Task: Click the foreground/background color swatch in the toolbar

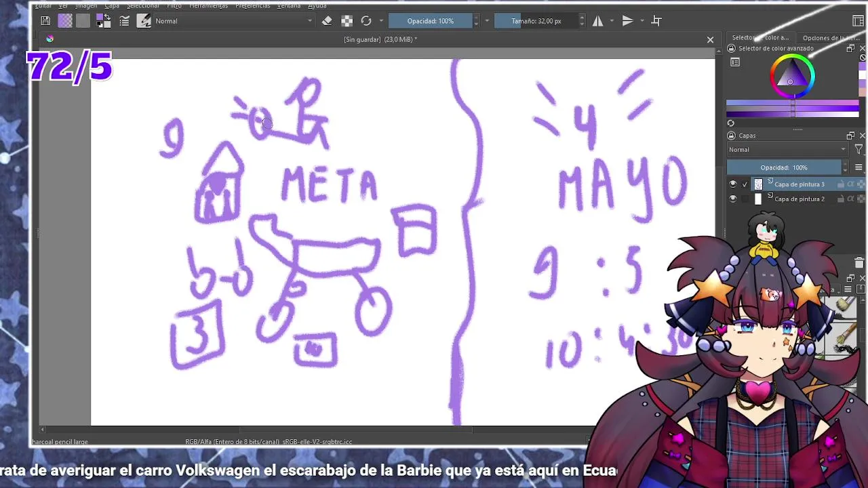Action: [x=103, y=21]
